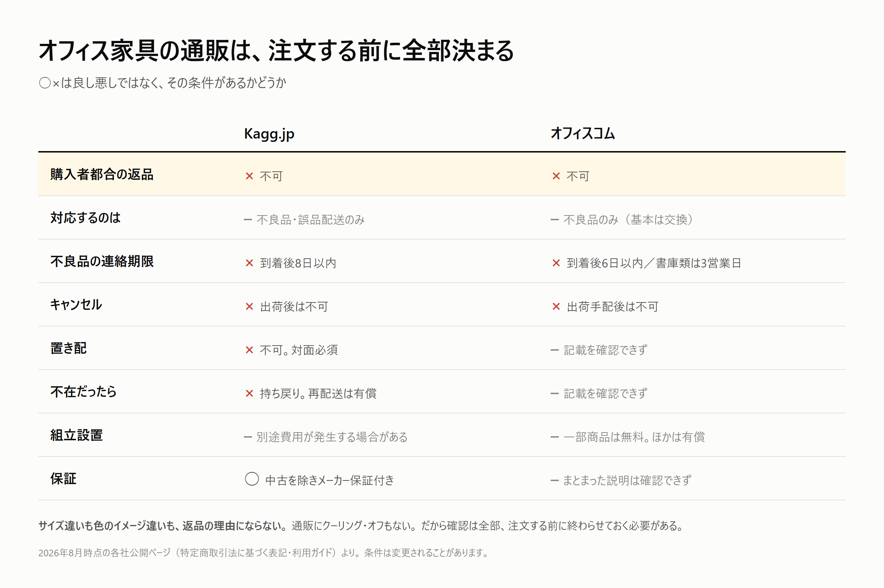Click the dash icon beside まとまった説明は確認できず

pos(554,480)
